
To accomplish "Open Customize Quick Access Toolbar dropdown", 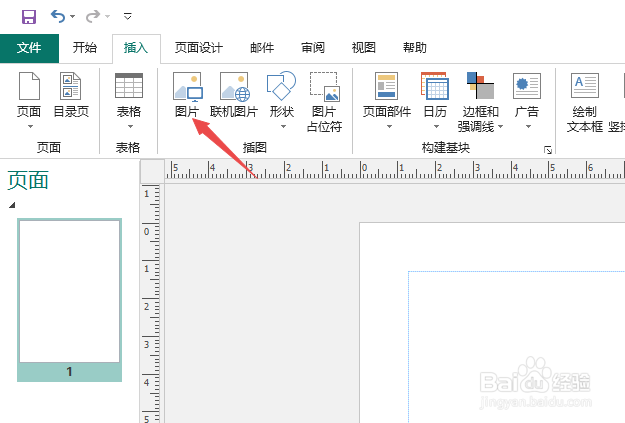I will tap(128, 16).
